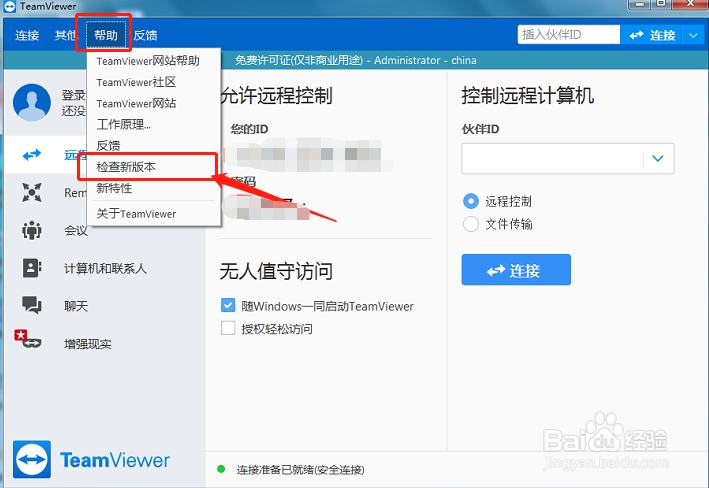Click the 伙伴ID combo box field

click(x=567, y=158)
